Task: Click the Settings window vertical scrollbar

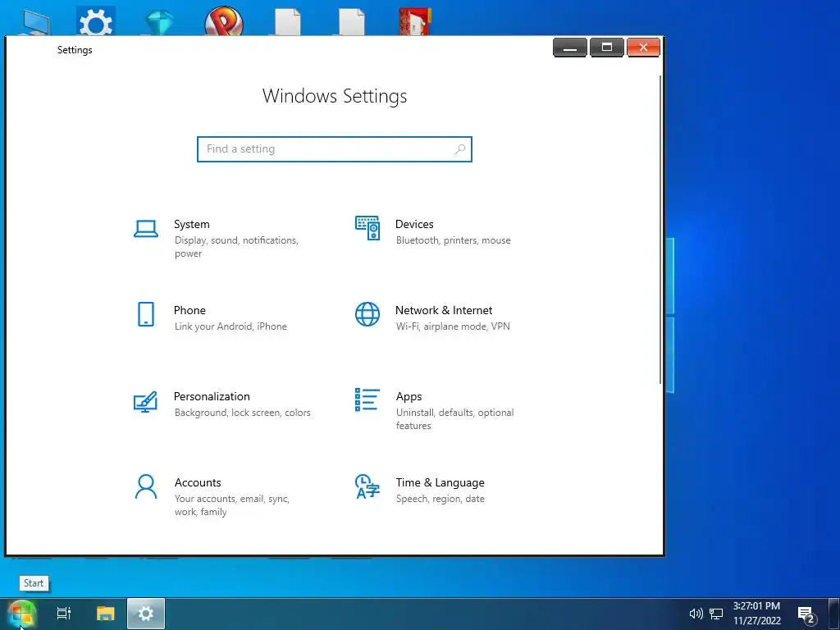Action: pos(660,230)
